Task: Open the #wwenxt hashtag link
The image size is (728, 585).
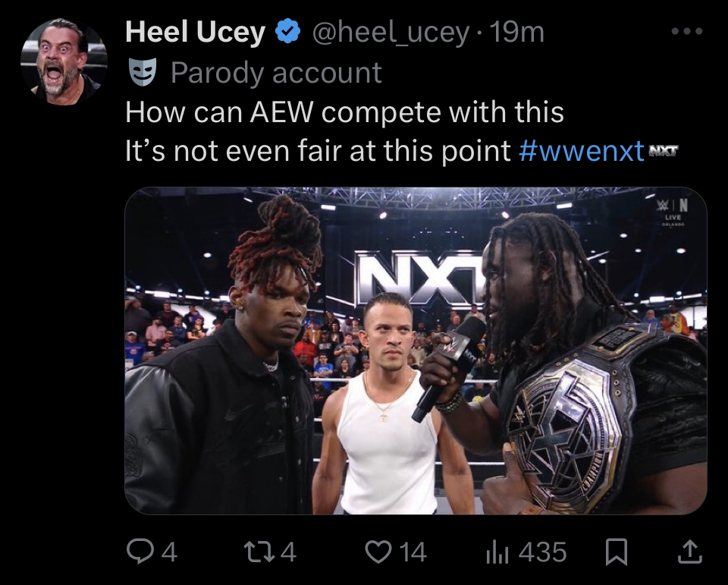Action: click(582, 150)
